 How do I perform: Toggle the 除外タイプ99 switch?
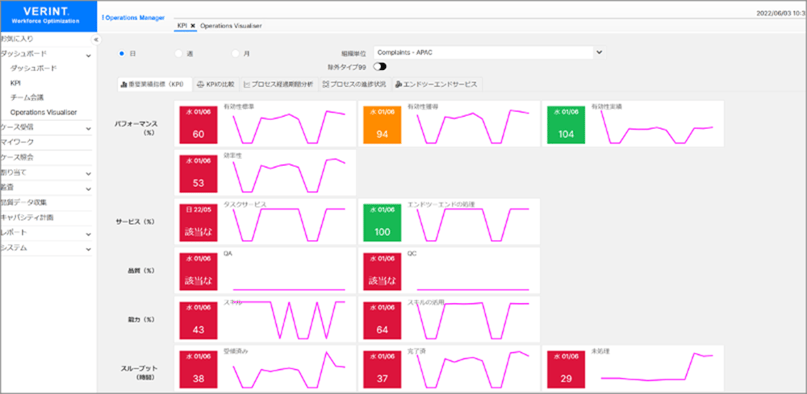coord(380,66)
